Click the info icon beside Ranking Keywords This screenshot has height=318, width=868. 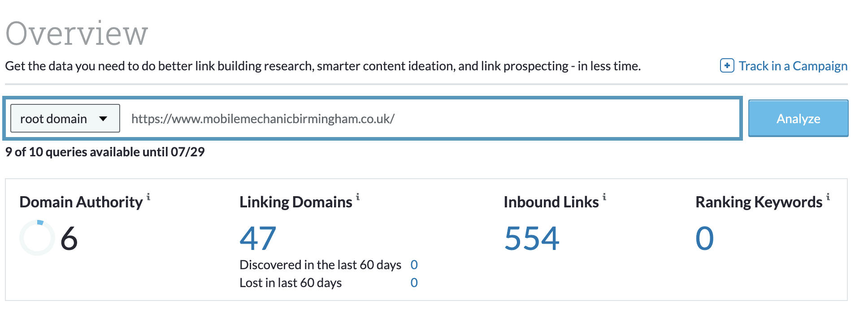pyautogui.click(x=828, y=197)
